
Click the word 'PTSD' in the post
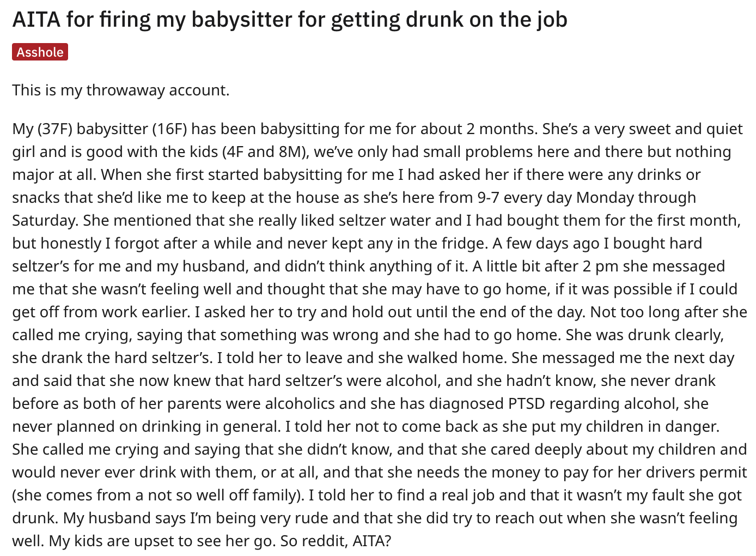(527, 404)
